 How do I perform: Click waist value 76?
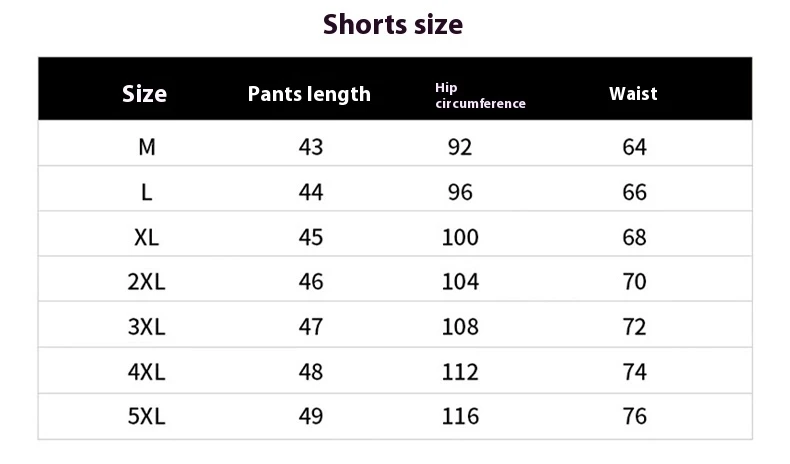click(635, 416)
